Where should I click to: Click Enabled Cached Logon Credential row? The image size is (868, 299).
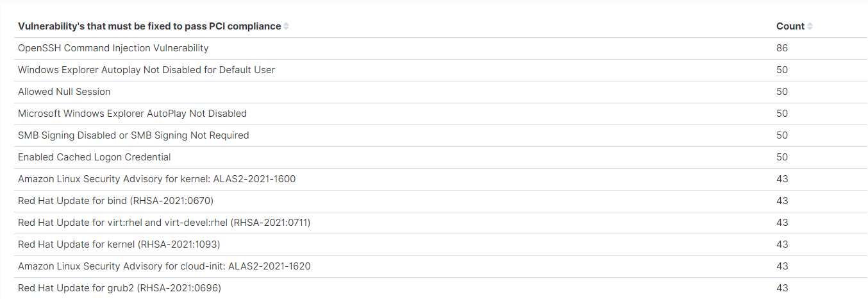pyautogui.click(x=94, y=157)
